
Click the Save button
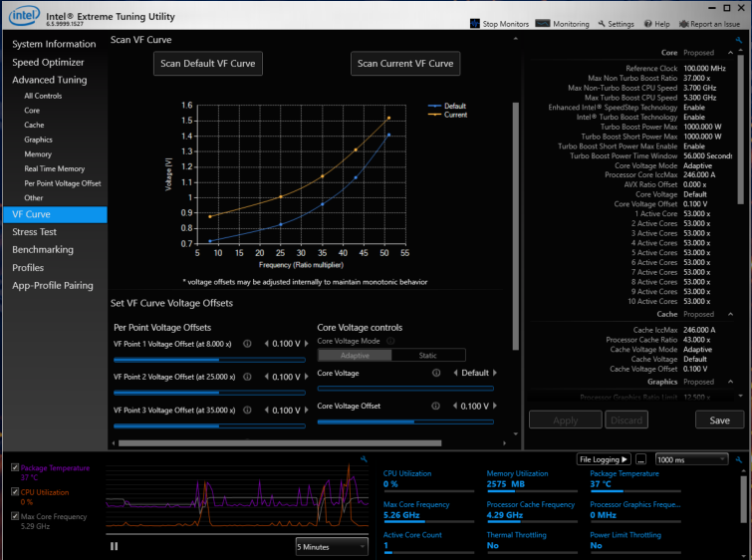click(719, 420)
